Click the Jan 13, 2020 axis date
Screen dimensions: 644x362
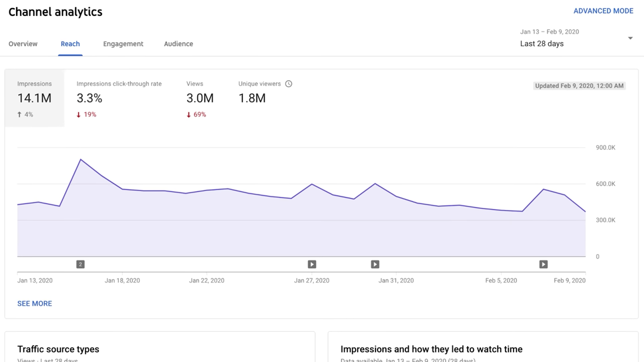coord(35,280)
